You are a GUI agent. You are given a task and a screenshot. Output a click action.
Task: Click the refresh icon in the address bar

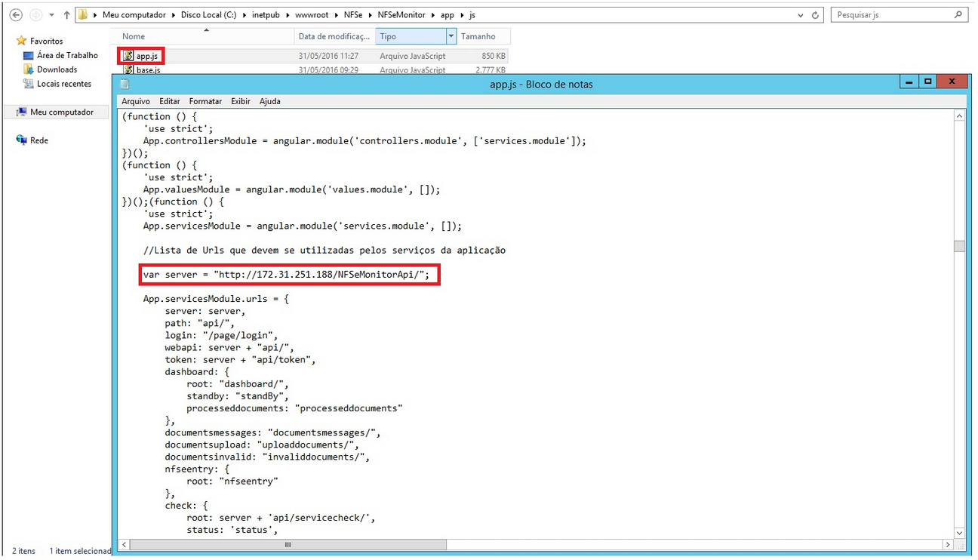(x=813, y=14)
